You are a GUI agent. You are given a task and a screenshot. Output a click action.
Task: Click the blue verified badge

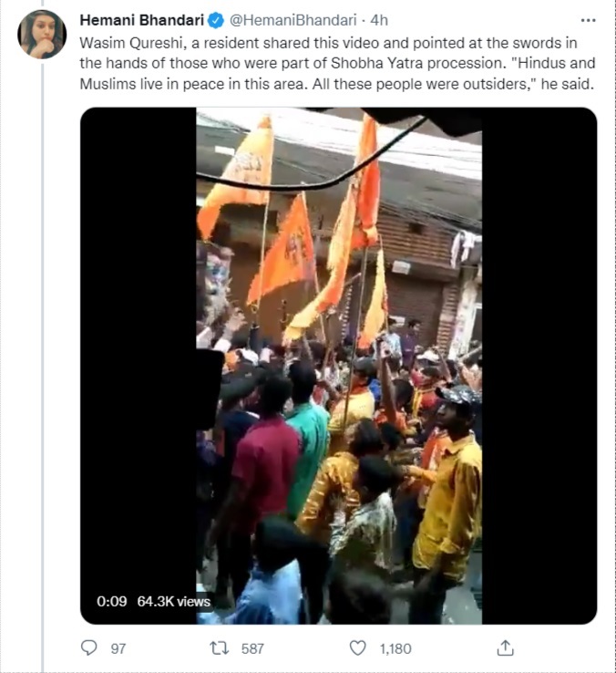(216, 20)
